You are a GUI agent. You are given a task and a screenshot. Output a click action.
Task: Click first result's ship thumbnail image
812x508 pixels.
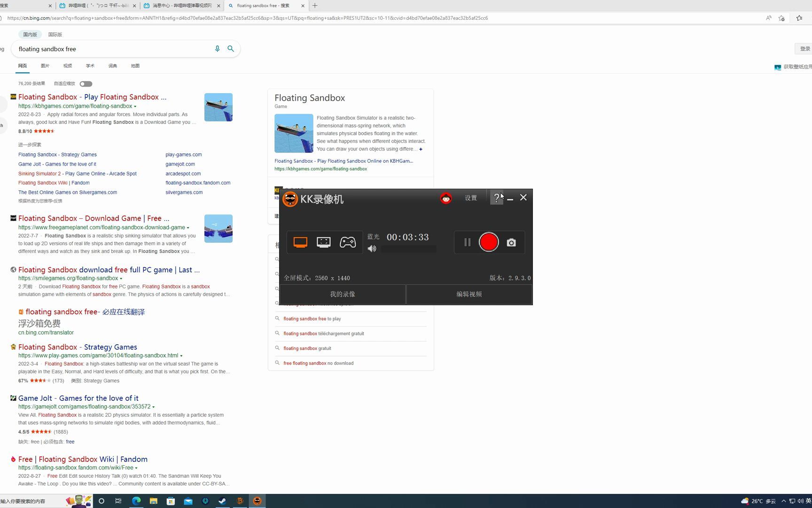219,107
